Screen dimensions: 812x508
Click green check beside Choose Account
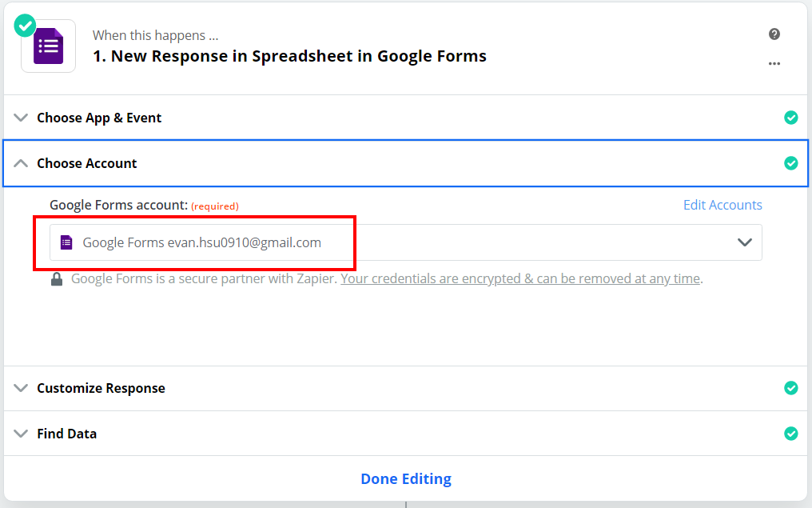pos(790,163)
